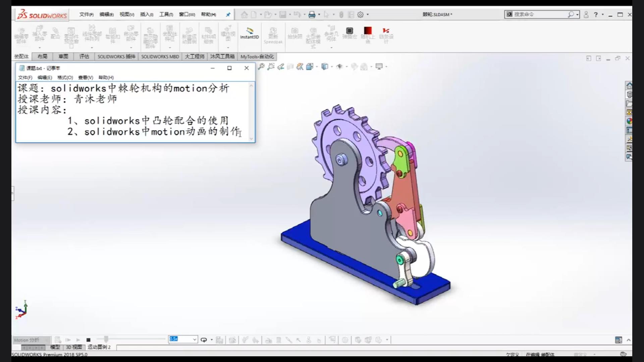Click the dynamic annotation views icon
The height and width of the screenshot is (362, 644).
point(300,67)
